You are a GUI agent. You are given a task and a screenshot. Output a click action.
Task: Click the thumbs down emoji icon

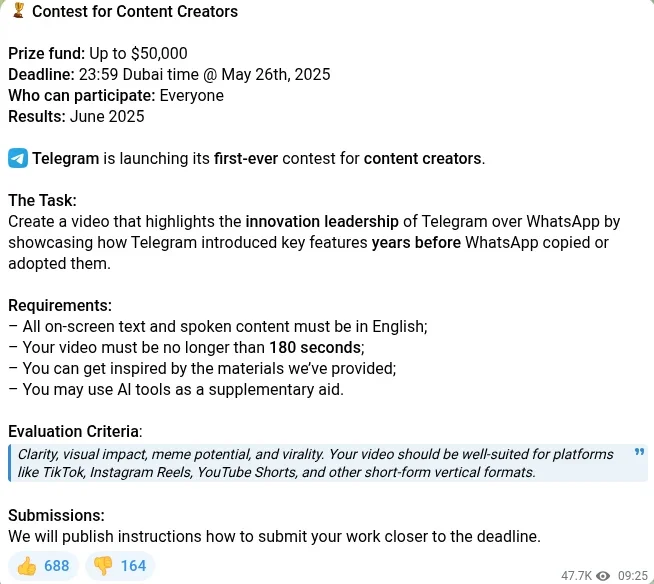click(x=103, y=566)
